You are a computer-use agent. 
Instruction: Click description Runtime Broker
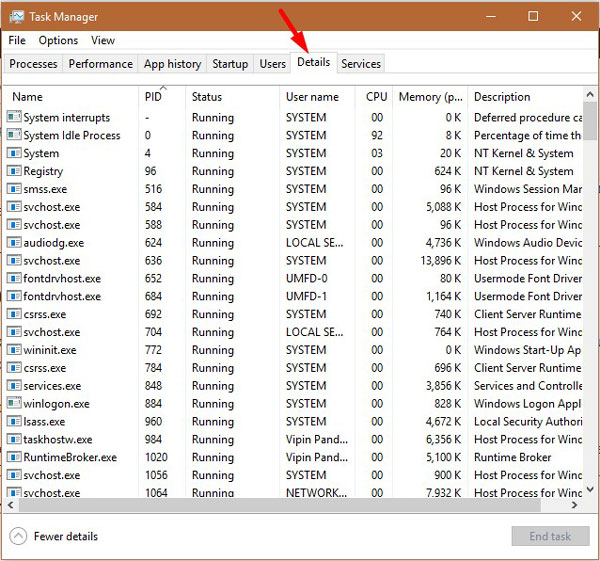point(512,457)
